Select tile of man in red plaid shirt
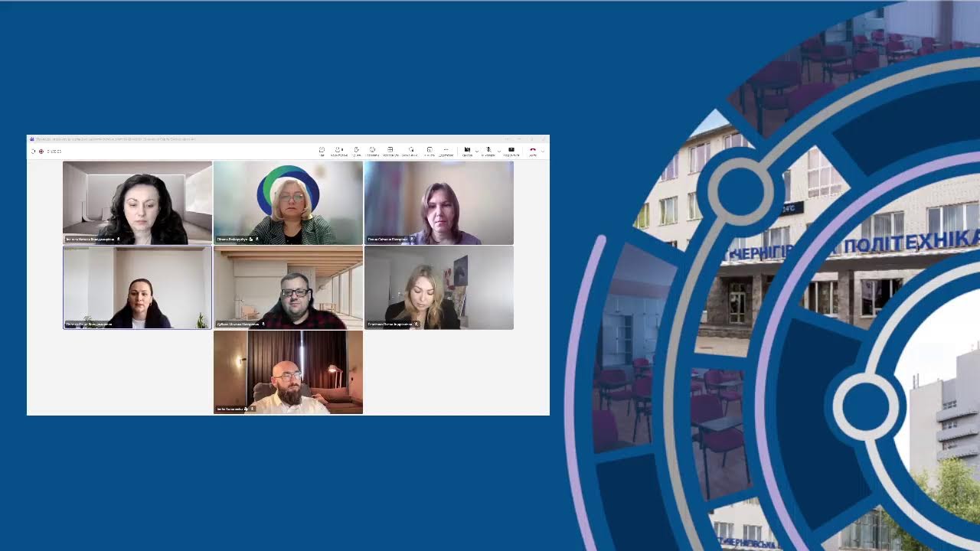Screen dimensions: 980x551 (288, 288)
